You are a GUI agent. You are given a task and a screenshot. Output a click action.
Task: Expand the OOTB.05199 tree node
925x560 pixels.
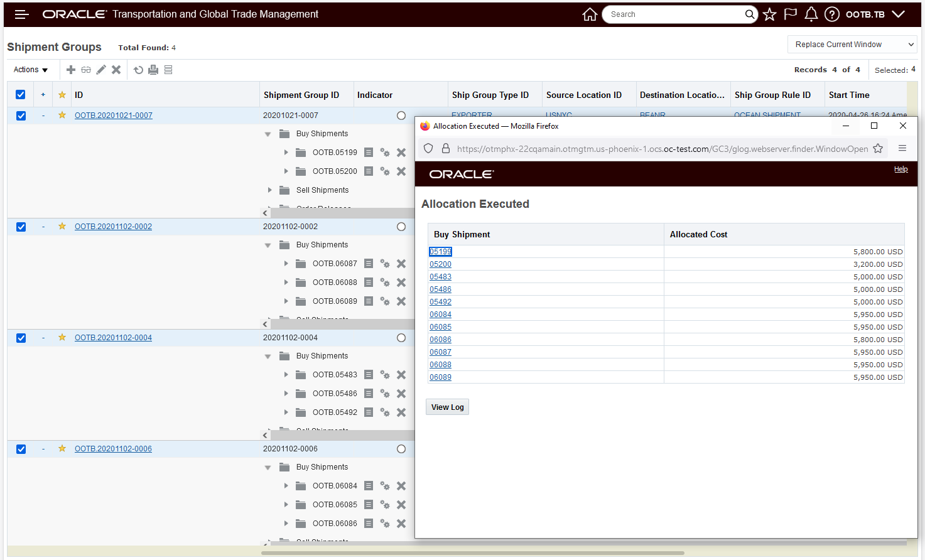pyautogui.click(x=286, y=153)
